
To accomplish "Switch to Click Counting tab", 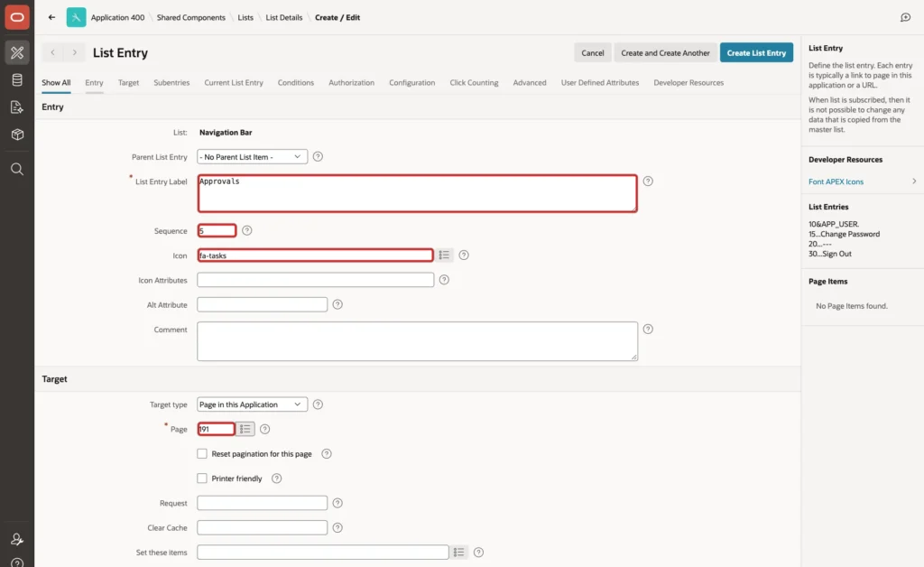I will pyautogui.click(x=474, y=82).
